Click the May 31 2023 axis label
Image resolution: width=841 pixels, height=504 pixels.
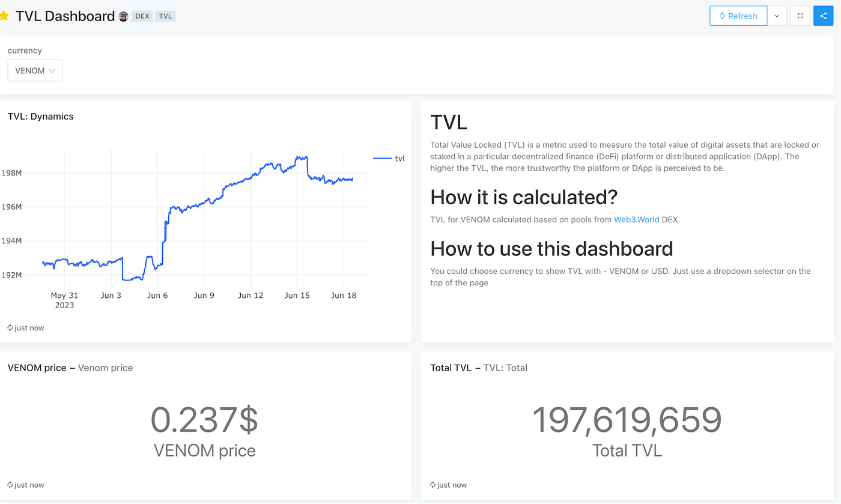point(64,300)
